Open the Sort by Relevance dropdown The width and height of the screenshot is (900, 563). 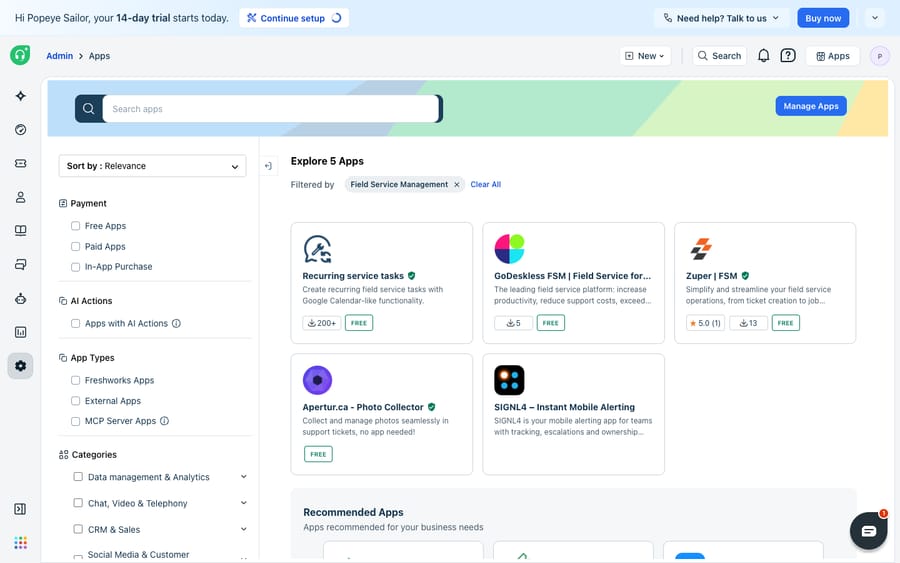coord(153,166)
